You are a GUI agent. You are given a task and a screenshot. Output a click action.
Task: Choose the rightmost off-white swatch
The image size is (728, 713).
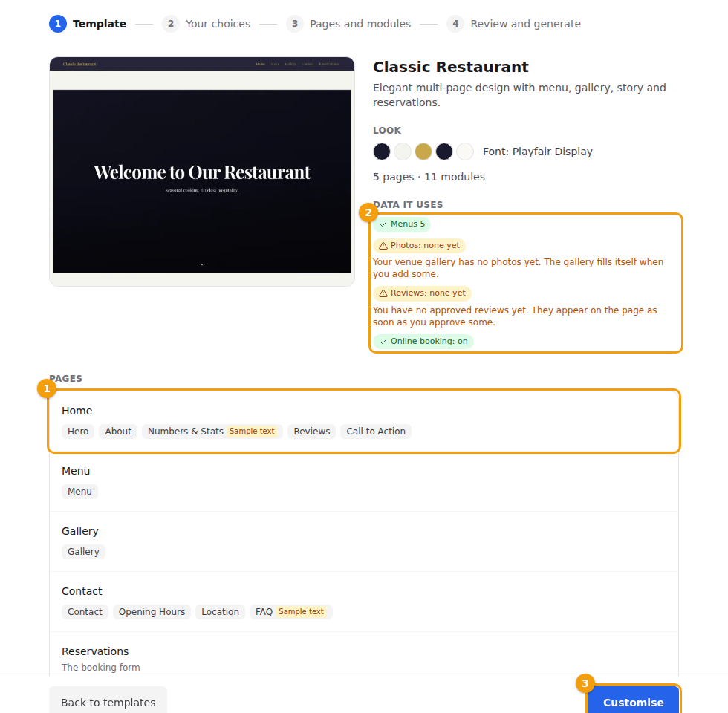coord(465,152)
